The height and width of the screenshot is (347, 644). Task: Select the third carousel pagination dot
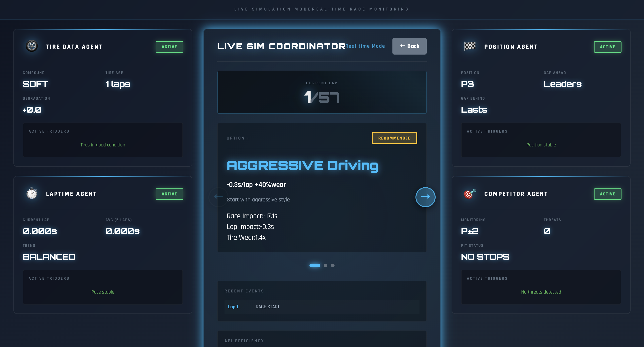click(333, 265)
